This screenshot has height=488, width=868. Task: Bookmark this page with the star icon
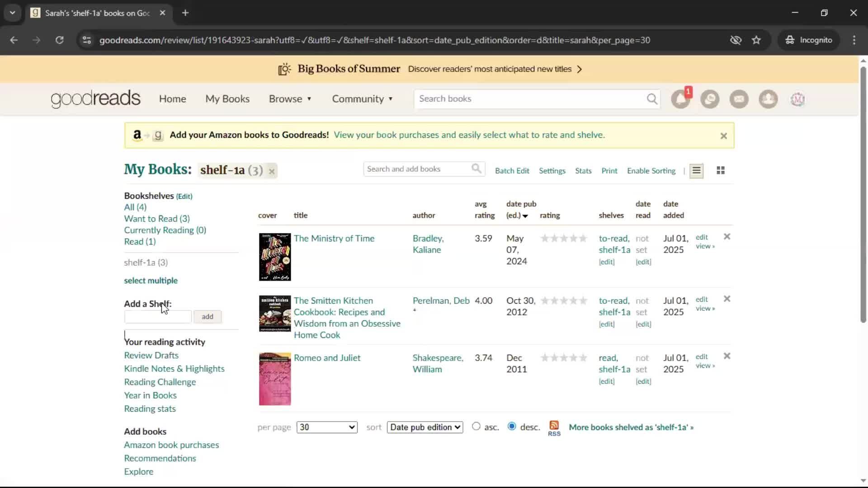756,40
